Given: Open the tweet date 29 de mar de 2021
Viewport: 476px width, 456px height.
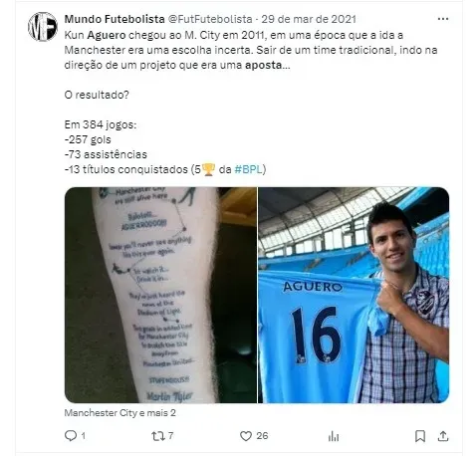Looking at the screenshot, I should (309, 19).
